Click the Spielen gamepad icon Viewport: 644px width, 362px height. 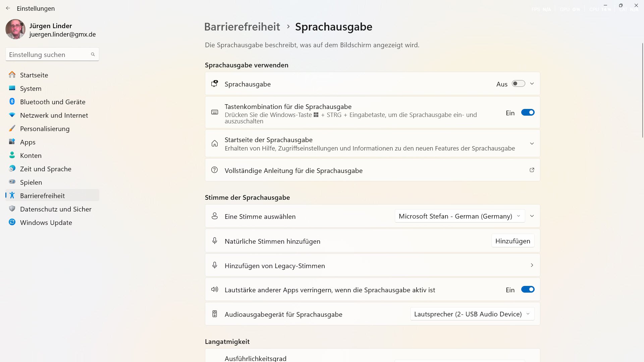coord(12,182)
